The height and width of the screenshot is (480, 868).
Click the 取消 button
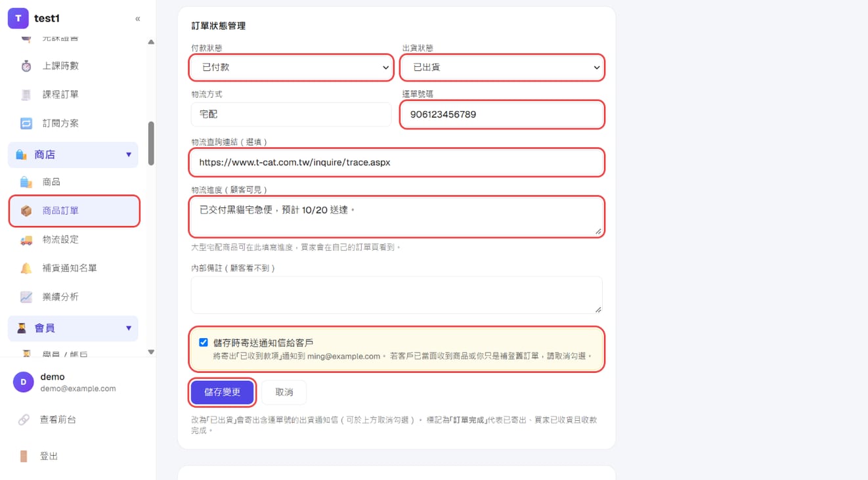(284, 392)
